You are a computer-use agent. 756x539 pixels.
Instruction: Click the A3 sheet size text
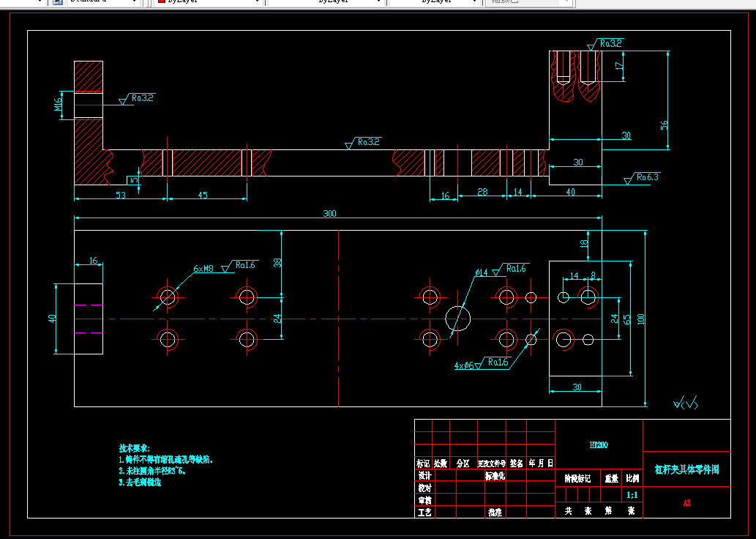coord(687,503)
